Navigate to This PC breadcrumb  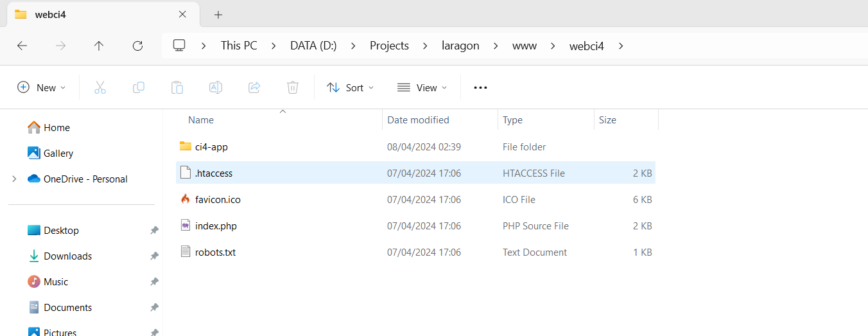point(239,46)
